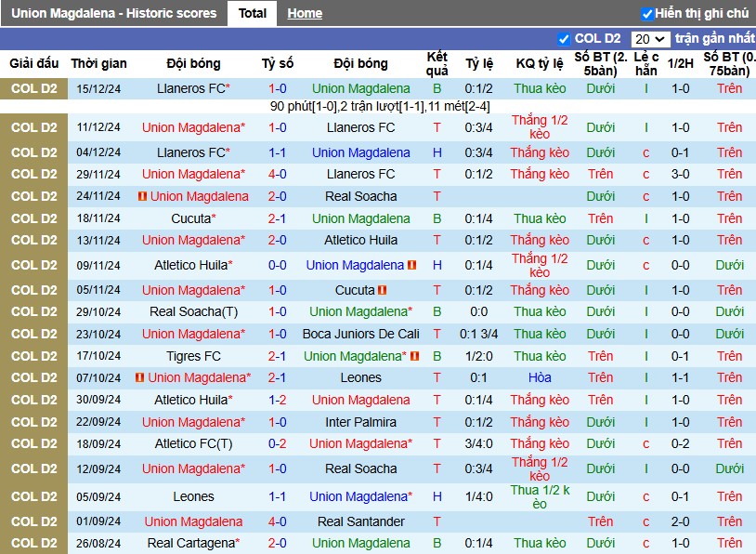Click the 0:1 3/4 odds in the 23/10/24 row
Viewport: 756px width, 554px height.
(478, 334)
